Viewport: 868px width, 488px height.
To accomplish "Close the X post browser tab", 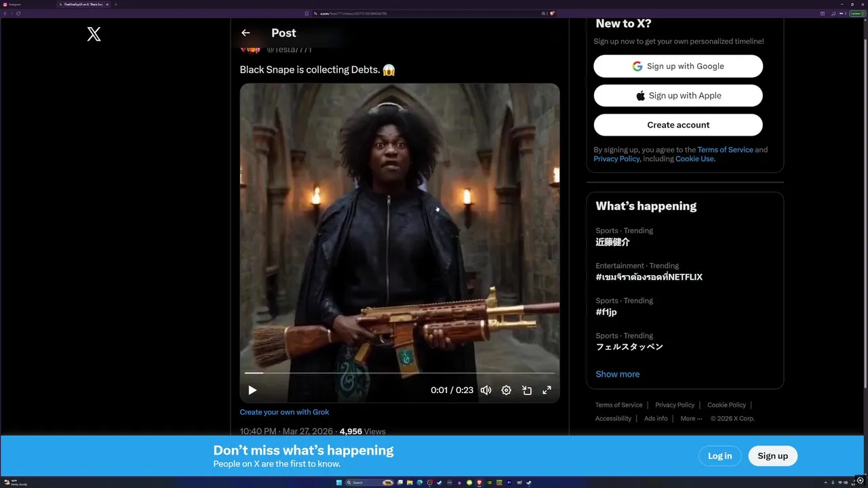I will click(107, 4).
